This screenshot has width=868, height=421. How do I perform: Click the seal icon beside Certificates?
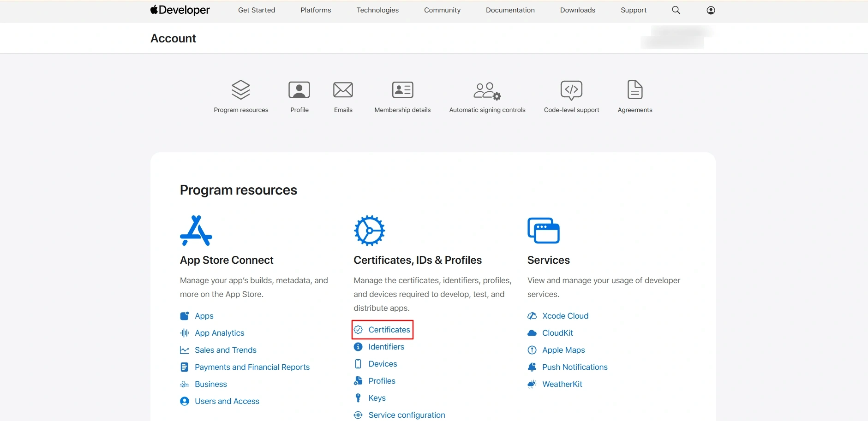pyautogui.click(x=358, y=330)
